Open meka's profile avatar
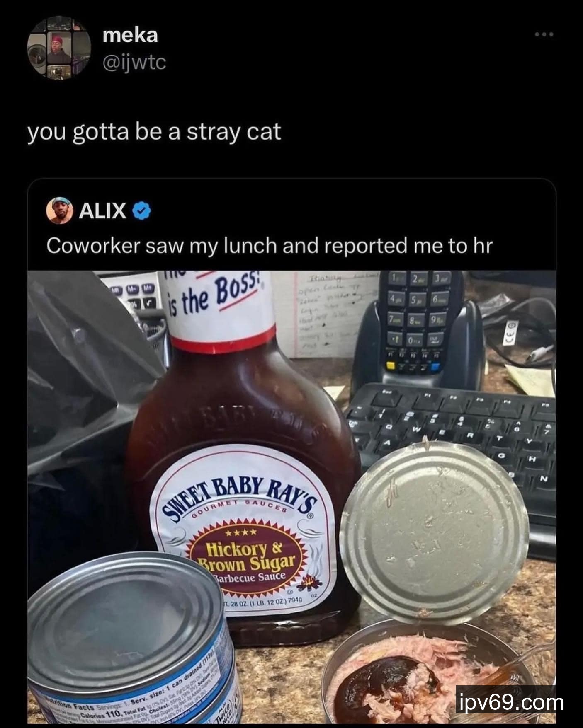583x728 pixels. [59, 48]
